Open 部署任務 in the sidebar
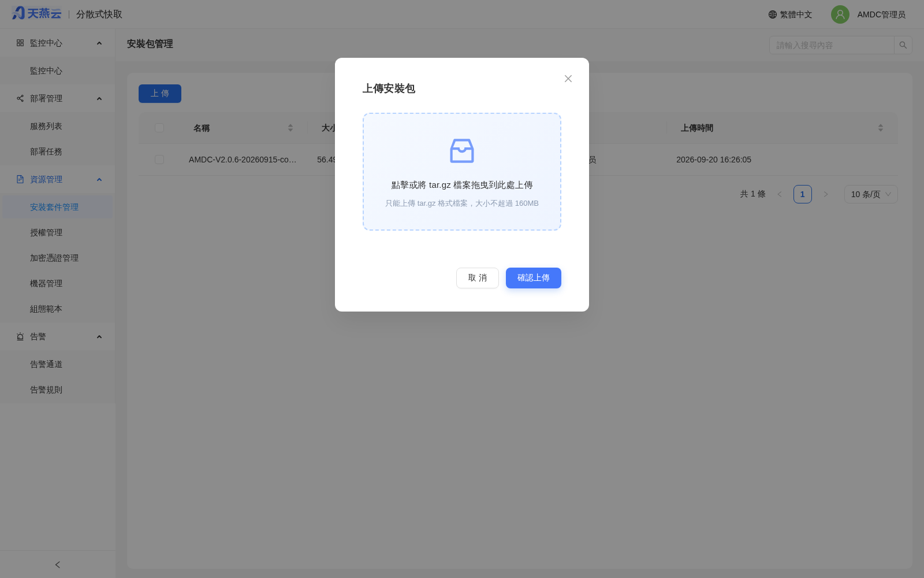This screenshot has height=578, width=924. (x=58, y=151)
